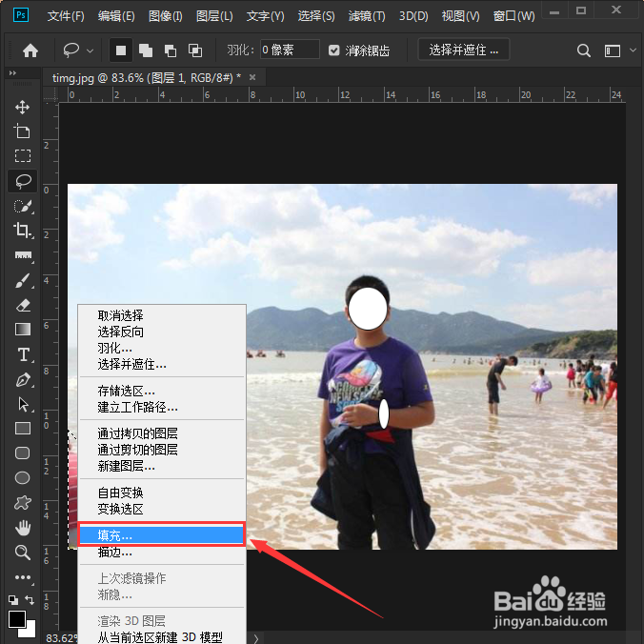The height and width of the screenshot is (644, 644).
Task: Open the 滤镜(T) menu
Action: pos(367,16)
